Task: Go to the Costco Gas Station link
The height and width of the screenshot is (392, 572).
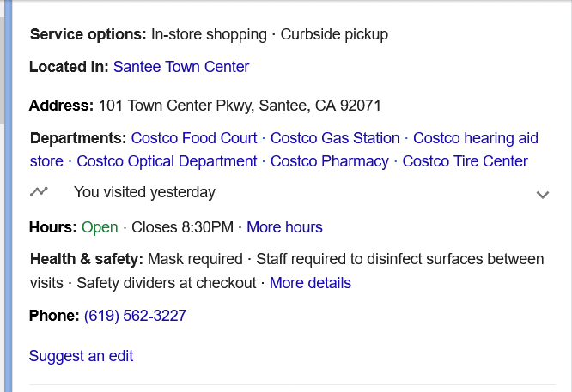Action: click(x=336, y=138)
